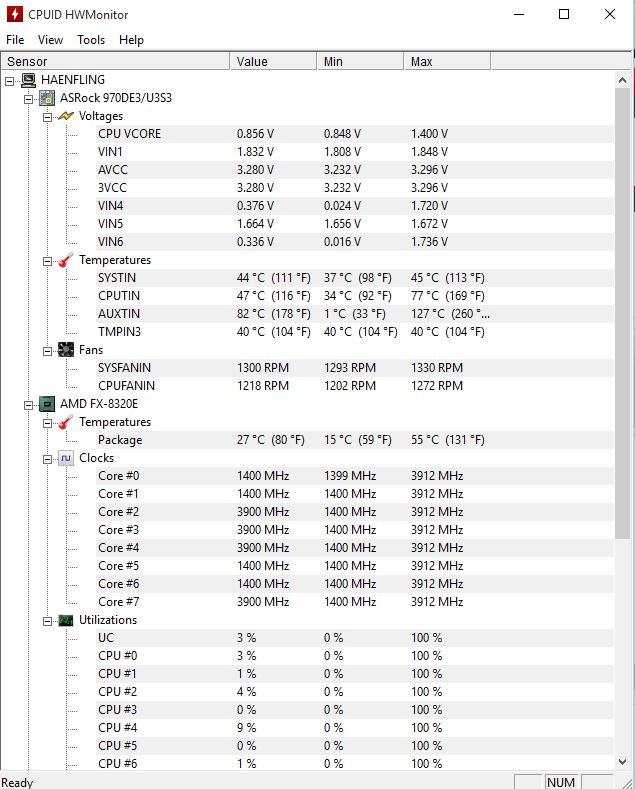Collapse the Clocks group expander
Viewport: 635px width, 789px height.
(x=47, y=459)
